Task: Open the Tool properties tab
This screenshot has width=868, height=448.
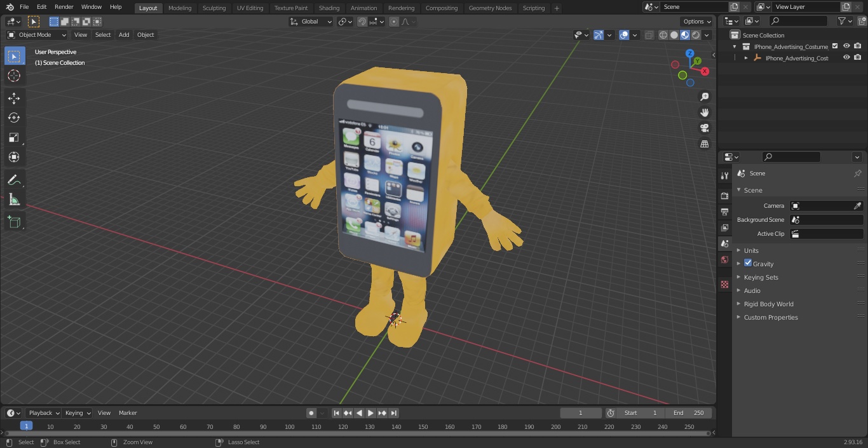Action: click(724, 176)
